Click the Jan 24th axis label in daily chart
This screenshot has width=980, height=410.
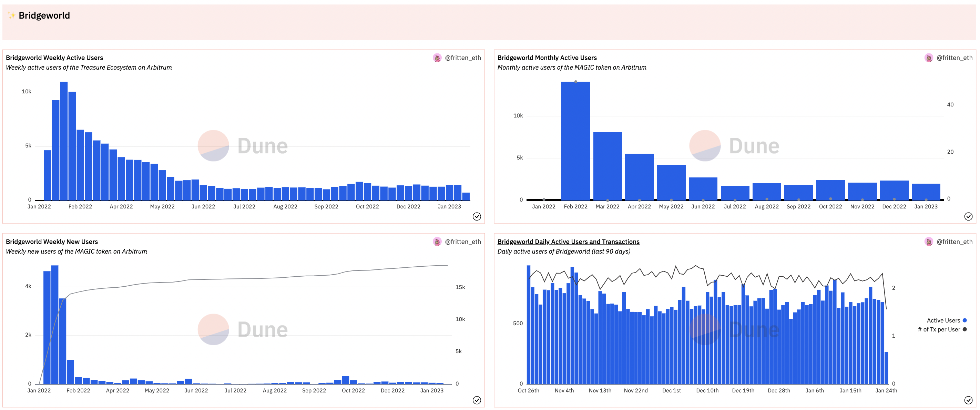point(886,391)
